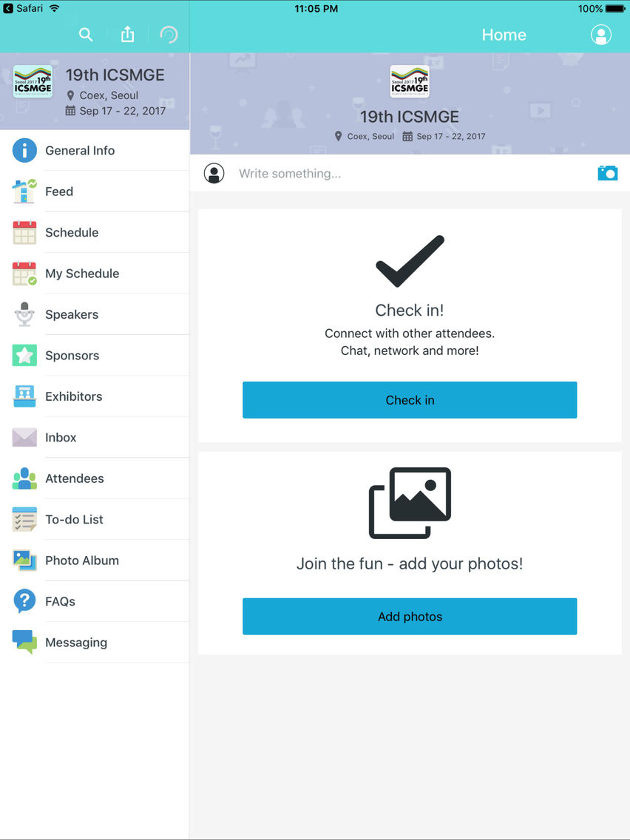Open the FAQs question mark icon
Viewport: 630px width, 840px height.
(24, 601)
